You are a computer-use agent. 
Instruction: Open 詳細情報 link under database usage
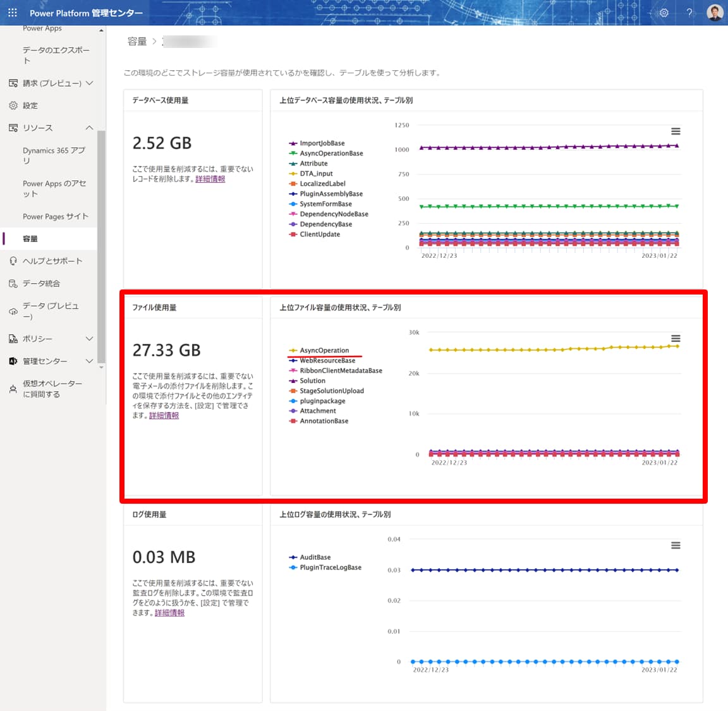coord(210,179)
